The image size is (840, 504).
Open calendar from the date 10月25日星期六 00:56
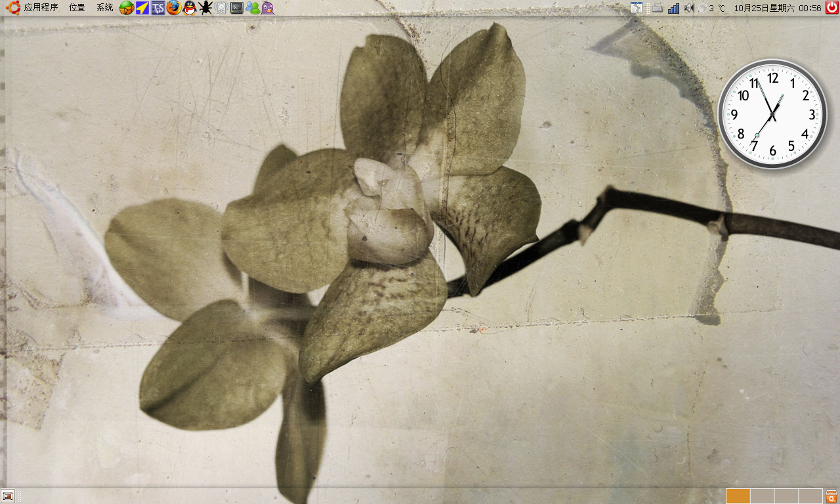pos(778,8)
